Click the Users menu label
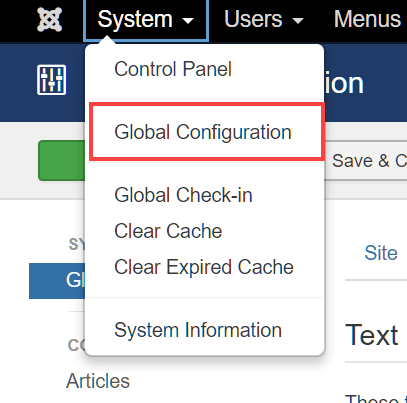Viewport: 407px width, 403px height. coord(253,19)
